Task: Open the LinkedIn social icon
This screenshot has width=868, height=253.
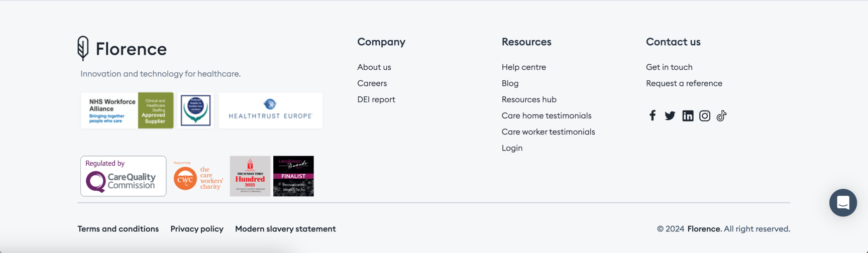Action: click(688, 116)
